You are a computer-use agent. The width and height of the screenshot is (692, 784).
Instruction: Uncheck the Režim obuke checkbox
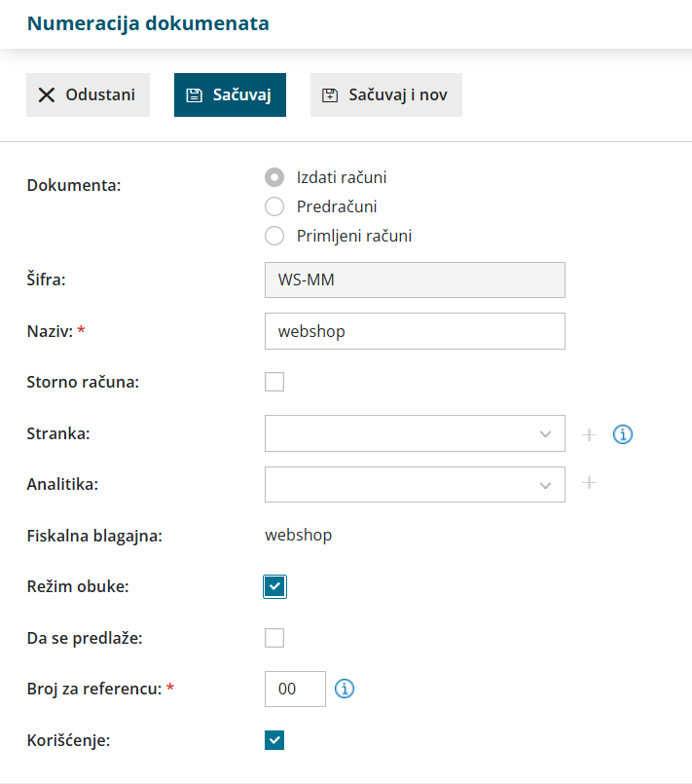pyautogui.click(x=274, y=586)
